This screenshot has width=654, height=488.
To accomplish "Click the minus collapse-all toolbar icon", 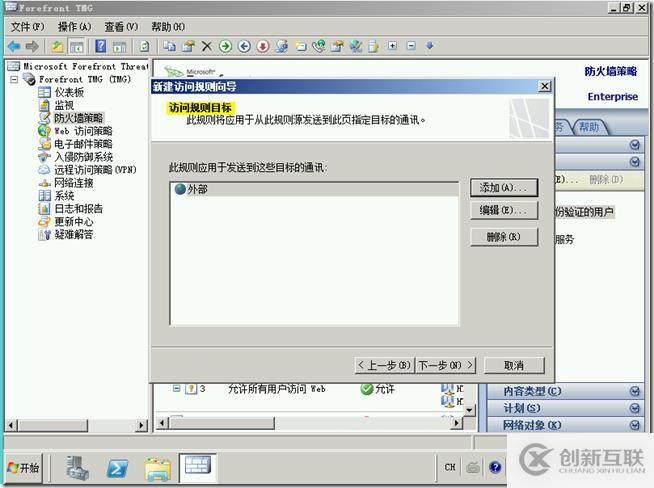I will (411, 46).
